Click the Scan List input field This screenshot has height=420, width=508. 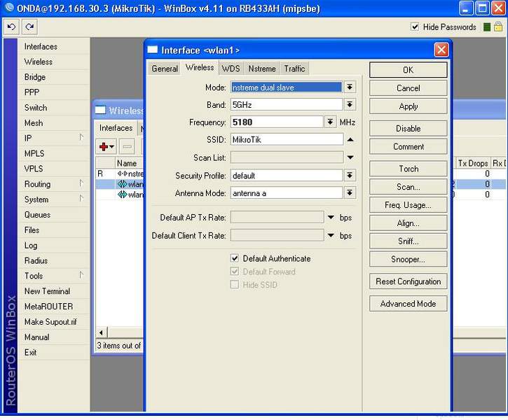(287, 157)
